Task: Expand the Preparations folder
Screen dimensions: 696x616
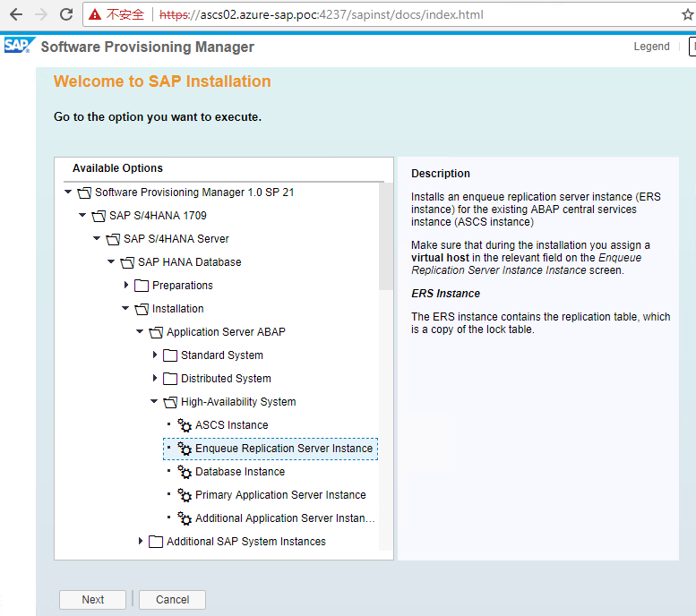Action: [126, 285]
